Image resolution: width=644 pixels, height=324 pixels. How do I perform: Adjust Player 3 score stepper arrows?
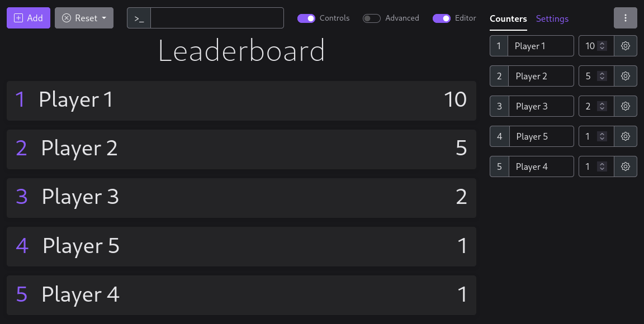pos(602,106)
